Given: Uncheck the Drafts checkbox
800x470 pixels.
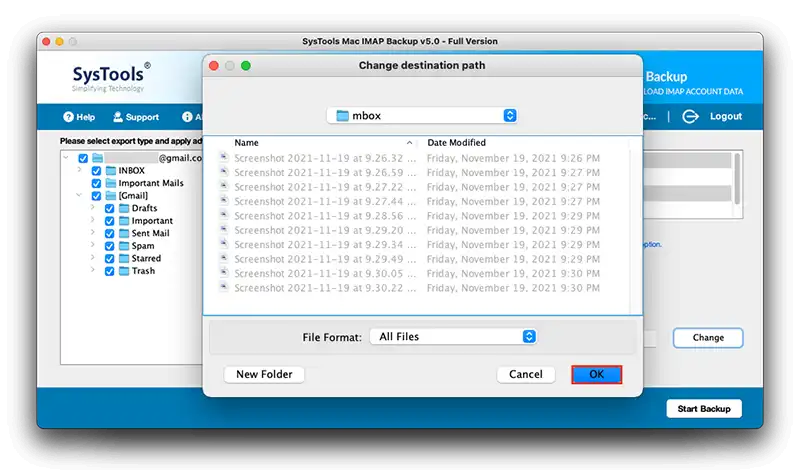Looking at the screenshot, I should (x=109, y=209).
